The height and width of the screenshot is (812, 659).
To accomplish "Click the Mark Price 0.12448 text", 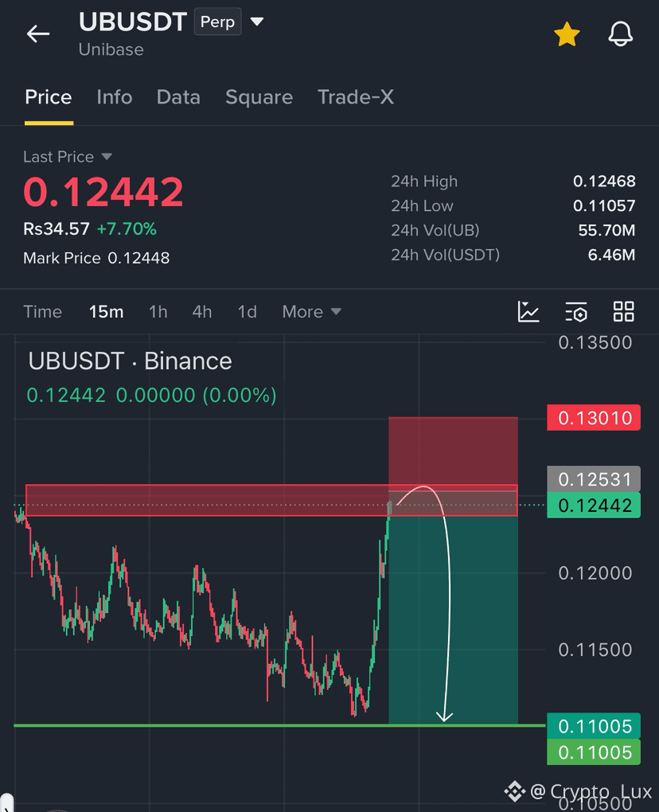I will pos(96,258).
